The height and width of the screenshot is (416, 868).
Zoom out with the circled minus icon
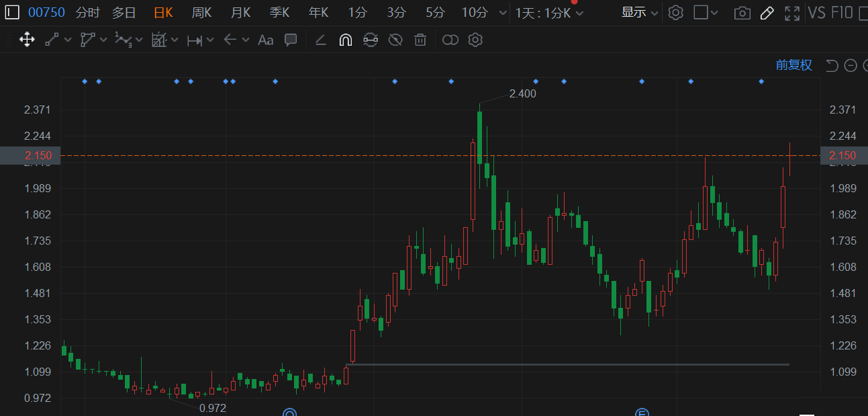click(x=851, y=65)
